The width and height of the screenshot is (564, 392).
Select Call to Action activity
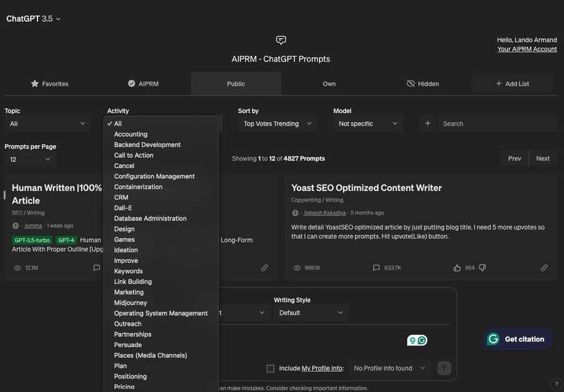pyautogui.click(x=161, y=156)
